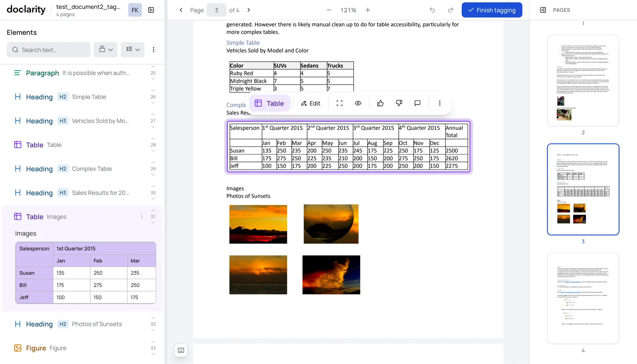Move element 25 up with the arrow
This screenshot has height=364, width=637.
point(153,67)
